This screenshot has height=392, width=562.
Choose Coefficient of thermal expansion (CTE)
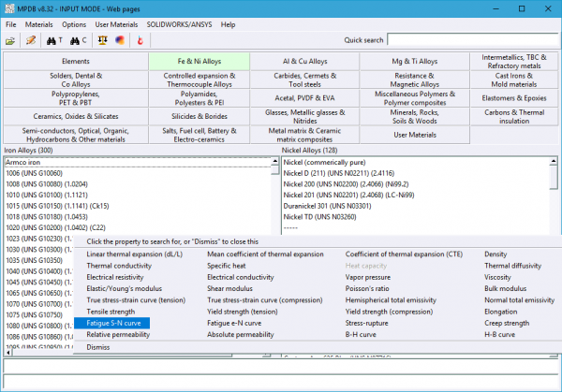pos(404,254)
